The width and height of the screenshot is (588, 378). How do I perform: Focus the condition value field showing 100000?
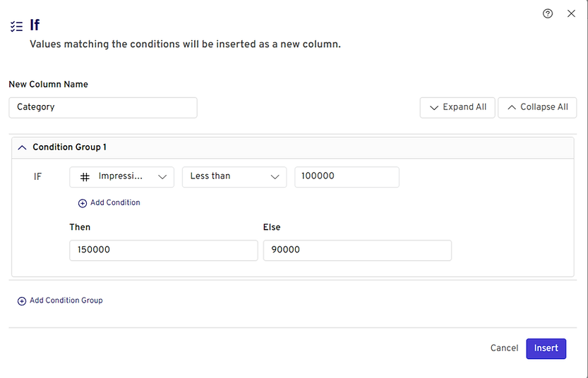[347, 176]
